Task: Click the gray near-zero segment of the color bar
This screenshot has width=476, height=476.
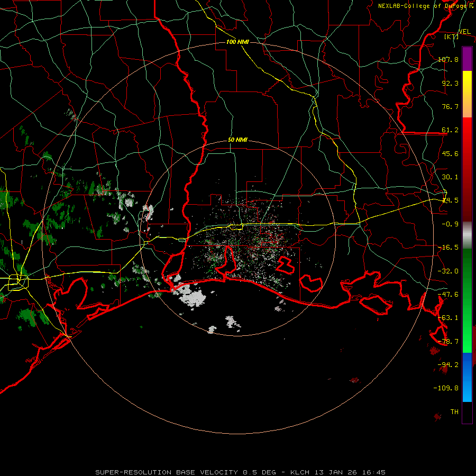Action: tap(467, 235)
